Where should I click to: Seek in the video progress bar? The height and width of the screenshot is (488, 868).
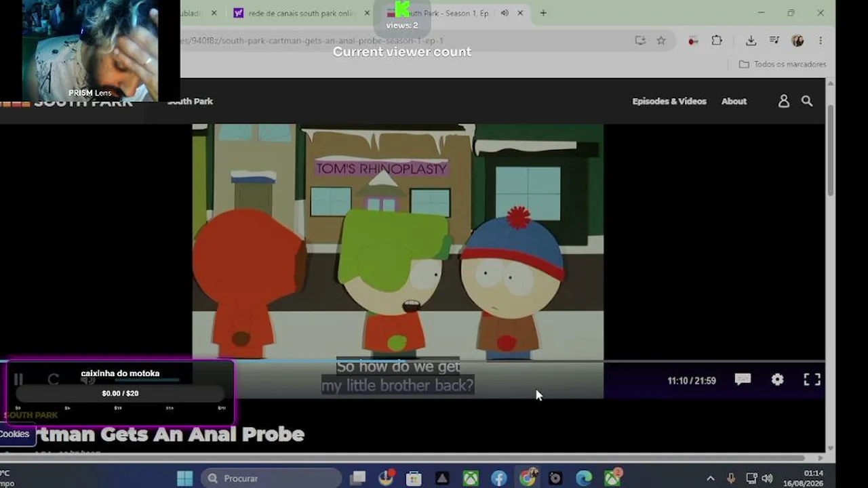(x=412, y=361)
